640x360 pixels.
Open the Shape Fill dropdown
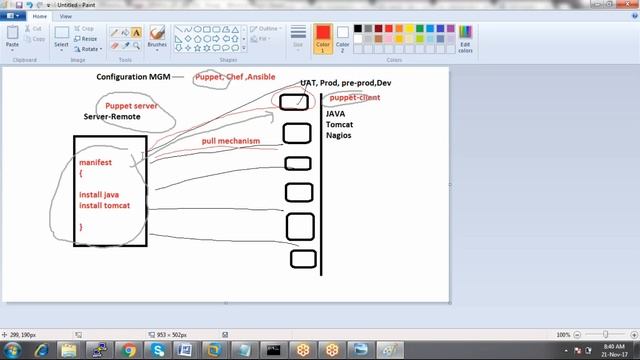tap(260, 39)
